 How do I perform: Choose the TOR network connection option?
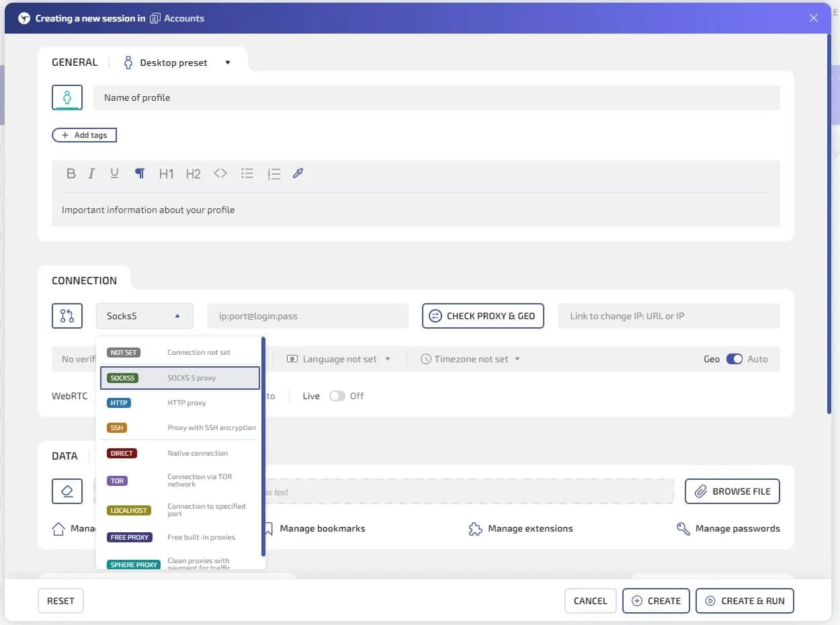click(x=179, y=481)
